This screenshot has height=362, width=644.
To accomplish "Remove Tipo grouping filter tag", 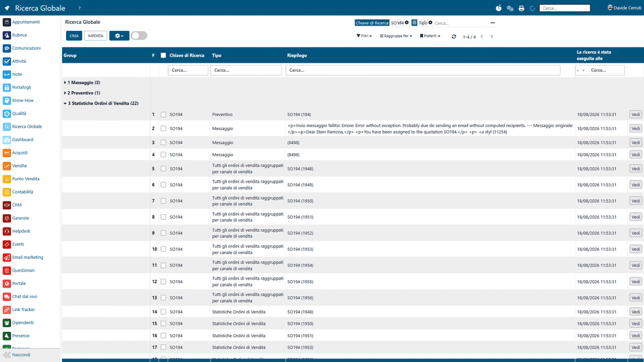I will pyautogui.click(x=430, y=23).
